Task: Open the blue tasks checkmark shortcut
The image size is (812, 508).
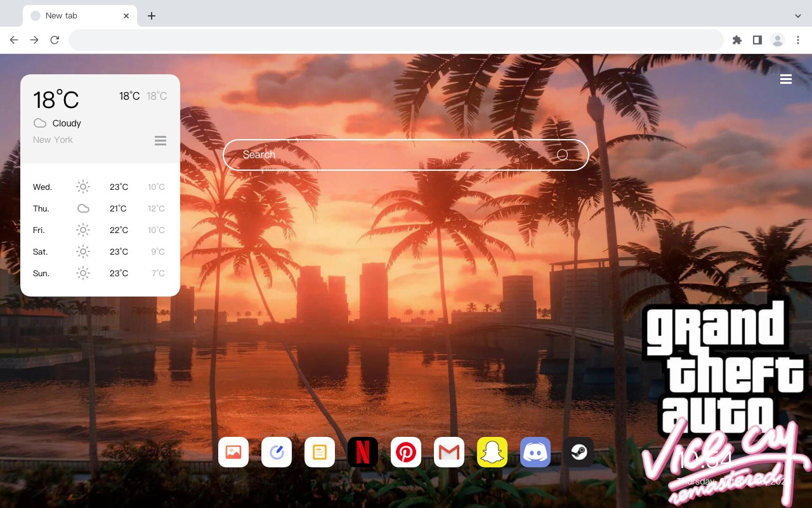Action: click(277, 452)
